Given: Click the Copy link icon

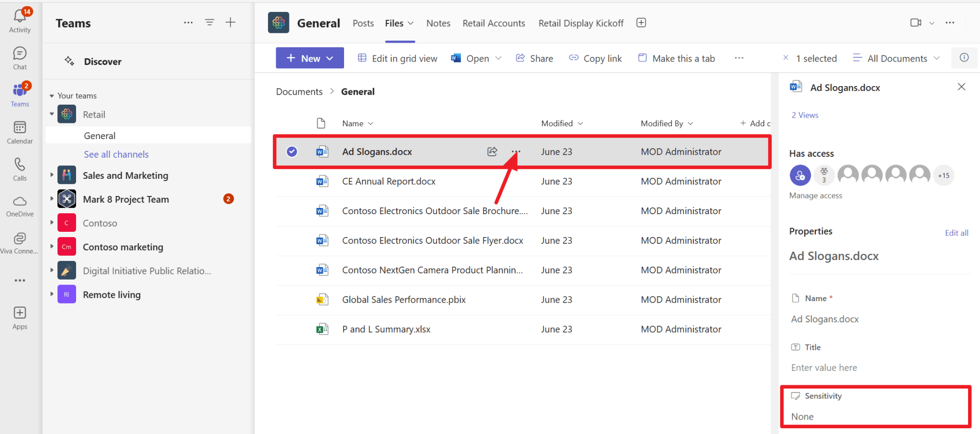Looking at the screenshot, I should point(573,58).
